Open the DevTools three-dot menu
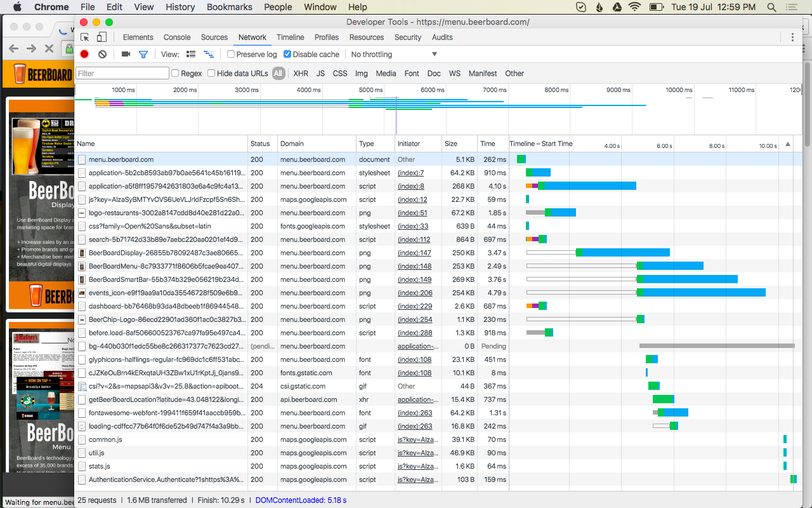 pos(792,37)
